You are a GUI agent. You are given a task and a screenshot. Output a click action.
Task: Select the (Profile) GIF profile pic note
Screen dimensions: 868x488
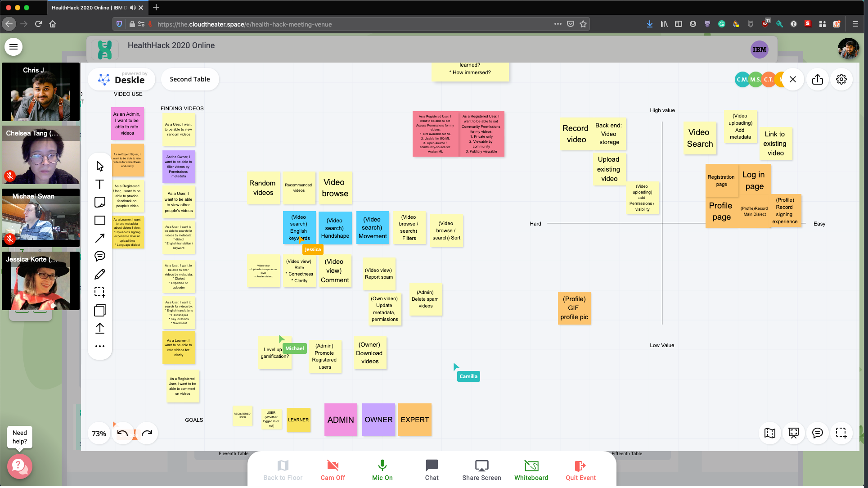pyautogui.click(x=574, y=308)
